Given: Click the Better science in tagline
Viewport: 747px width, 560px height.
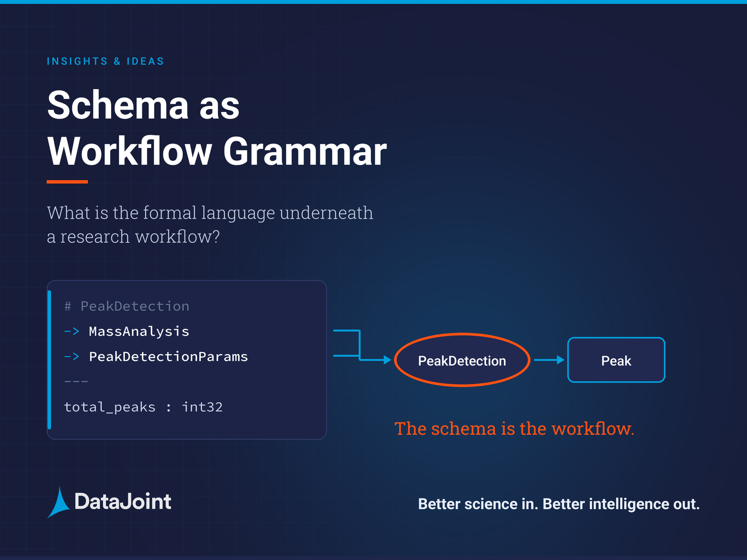Looking at the screenshot, I should coord(559,504).
